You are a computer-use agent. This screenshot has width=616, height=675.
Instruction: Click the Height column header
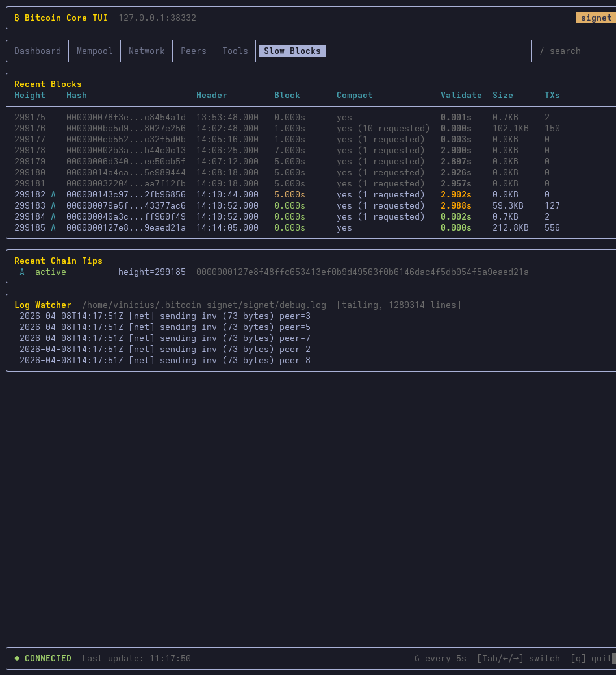coord(30,96)
